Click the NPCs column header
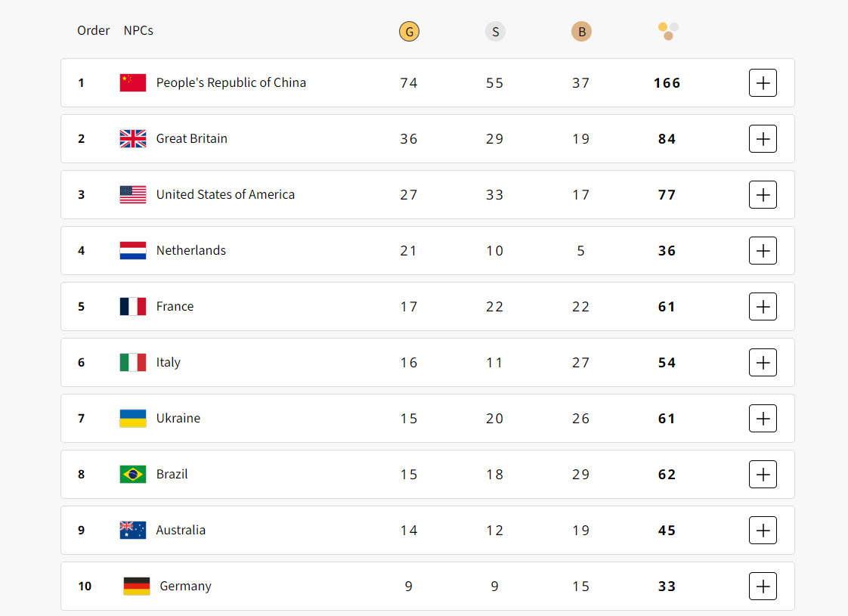 (x=138, y=31)
